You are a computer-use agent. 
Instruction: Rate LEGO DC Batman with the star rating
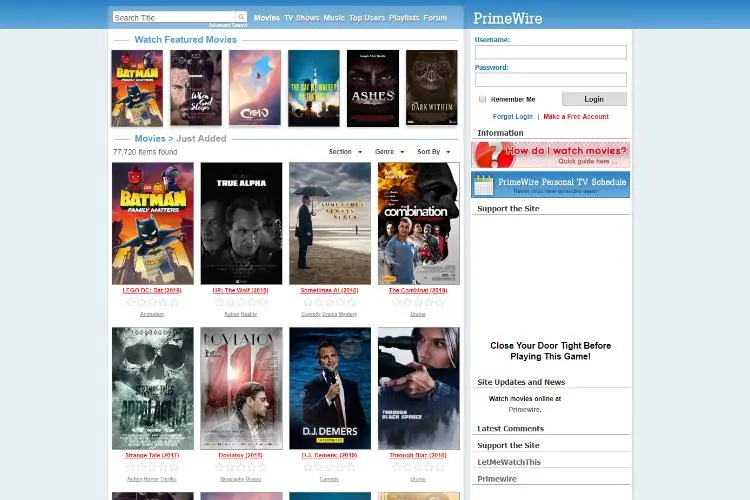click(x=152, y=302)
